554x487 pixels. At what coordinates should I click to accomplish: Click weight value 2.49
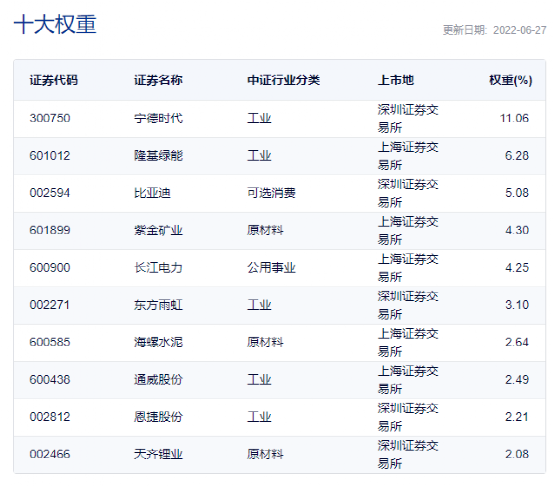point(517,380)
